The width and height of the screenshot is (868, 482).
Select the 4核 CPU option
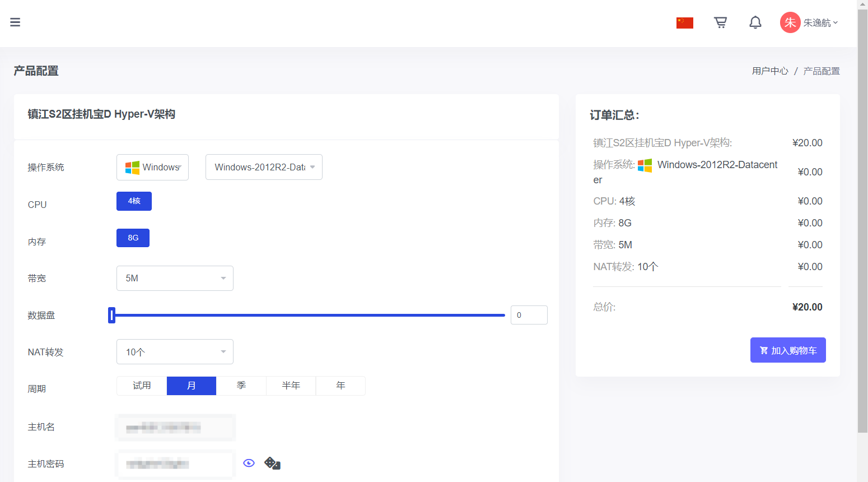click(134, 201)
